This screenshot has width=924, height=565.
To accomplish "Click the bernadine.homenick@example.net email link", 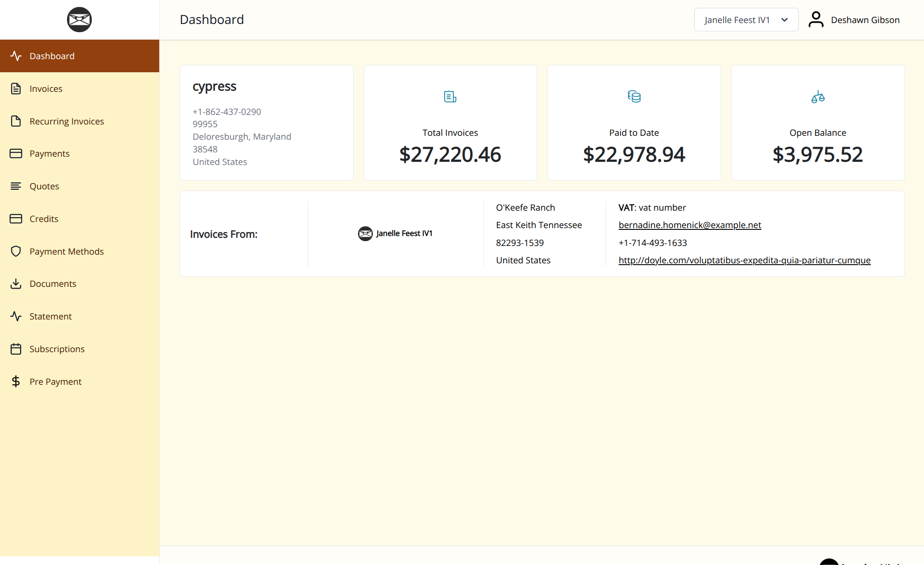I will 690,225.
